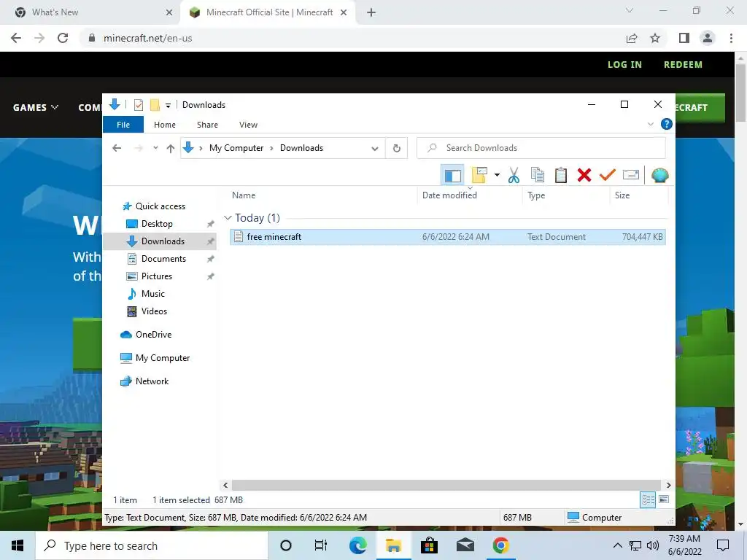The image size is (747, 560).
Task: Toggle the navigation pane toolbar button
Action: point(452,176)
